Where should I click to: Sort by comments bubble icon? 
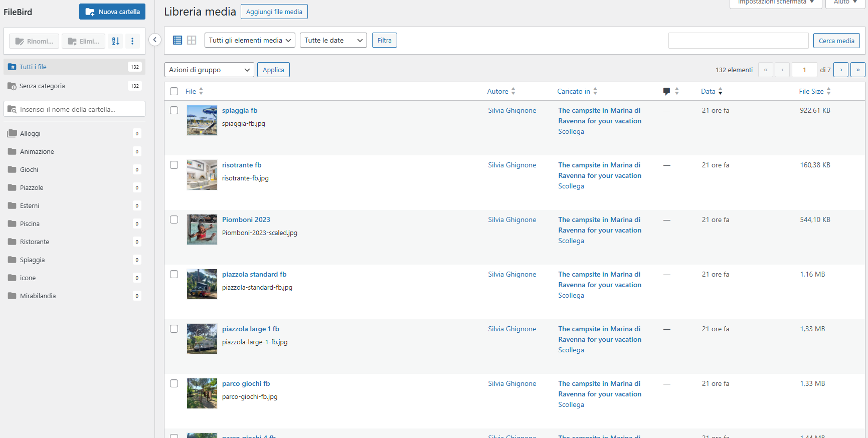tap(666, 91)
